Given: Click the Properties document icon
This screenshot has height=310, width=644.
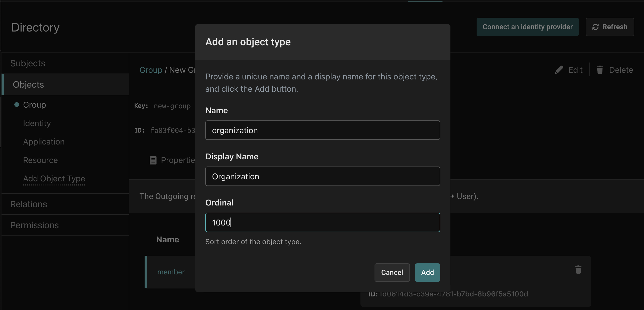Looking at the screenshot, I should (153, 160).
